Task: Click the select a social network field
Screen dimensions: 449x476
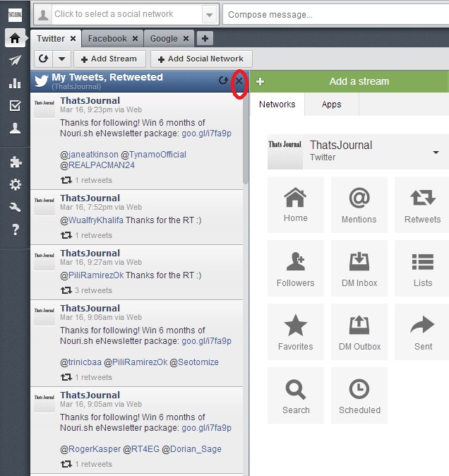Action: [126, 14]
